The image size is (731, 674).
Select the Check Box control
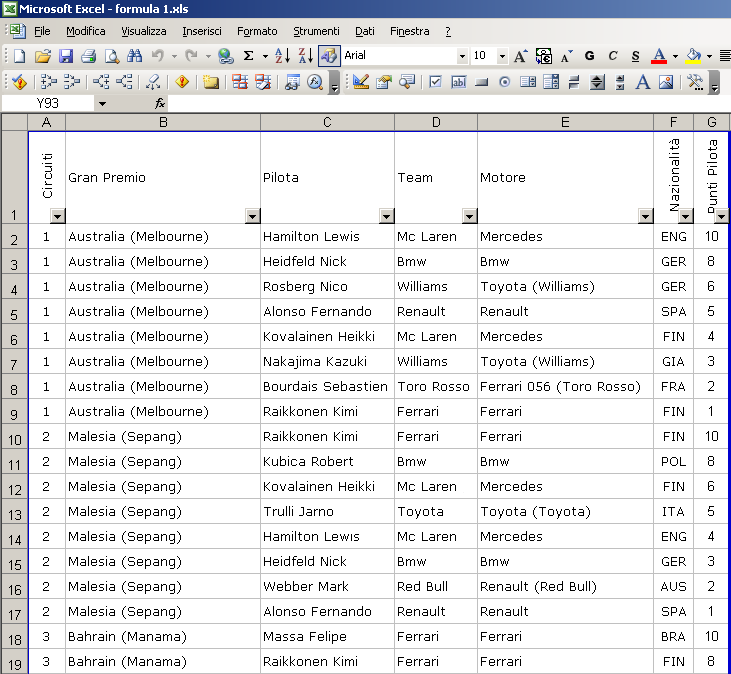[x=435, y=83]
